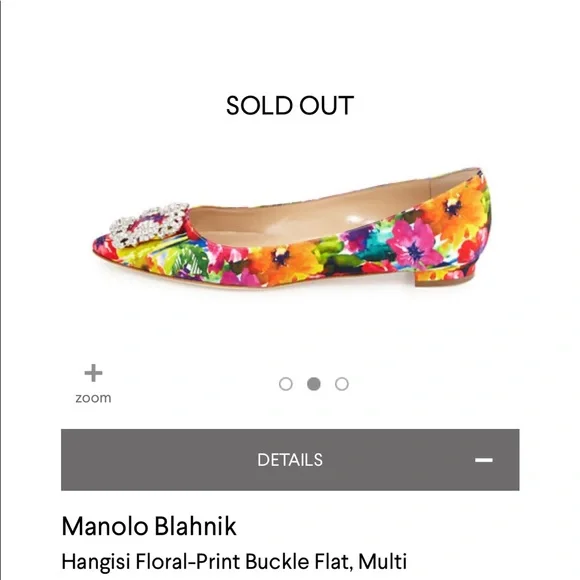Click the 'zoom' label under the plus
The height and width of the screenshot is (580, 580).
(x=93, y=398)
